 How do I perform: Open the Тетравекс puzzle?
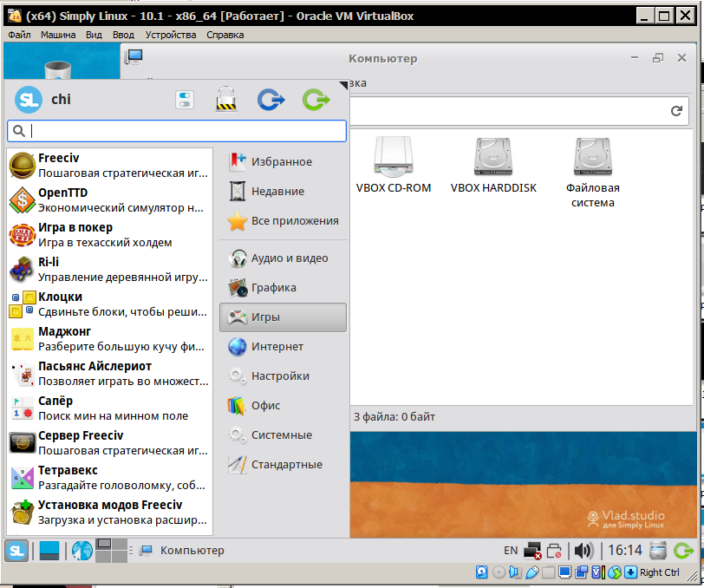click(x=109, y=478)
